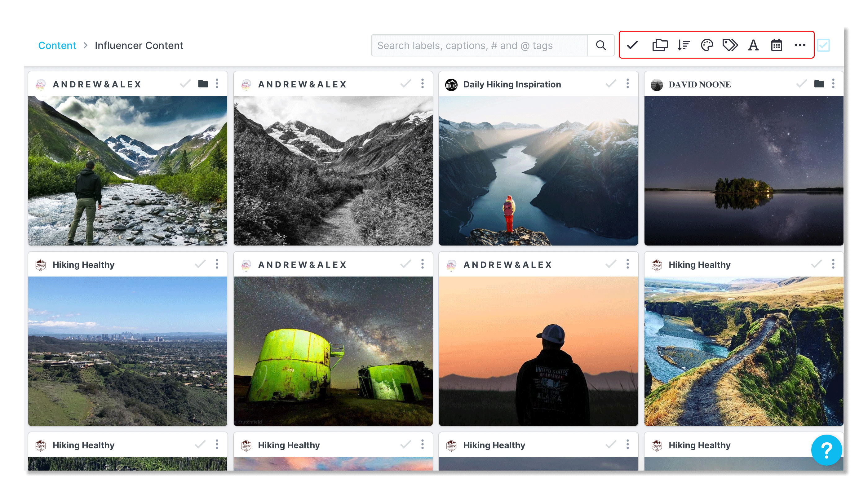Open the color palette filter icon
Image resolution: width=868 pixels, height=496 pixels.
point(707,45)
